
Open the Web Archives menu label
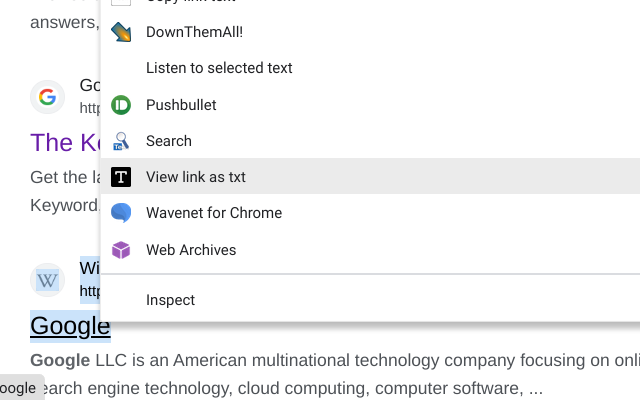[x=191, y=250]
